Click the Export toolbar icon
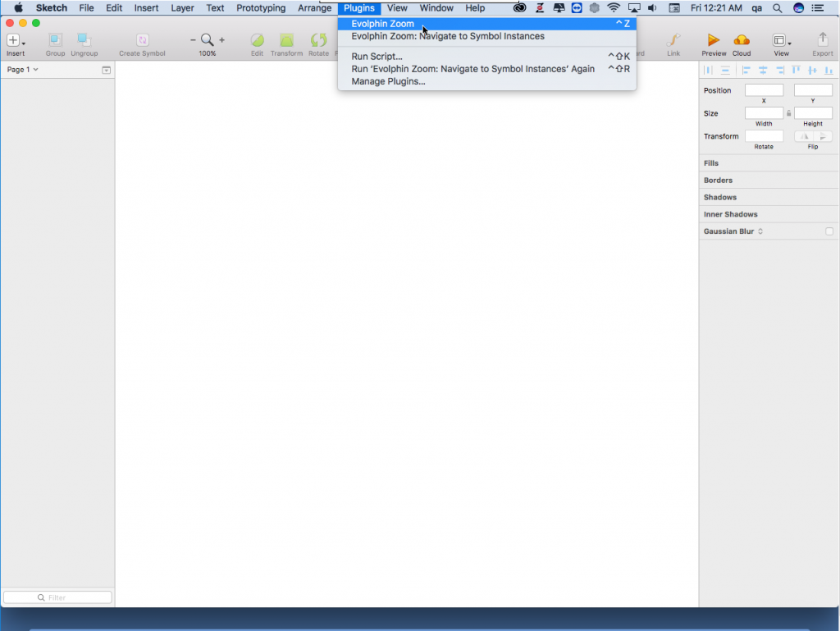 [x=823, y=40]
